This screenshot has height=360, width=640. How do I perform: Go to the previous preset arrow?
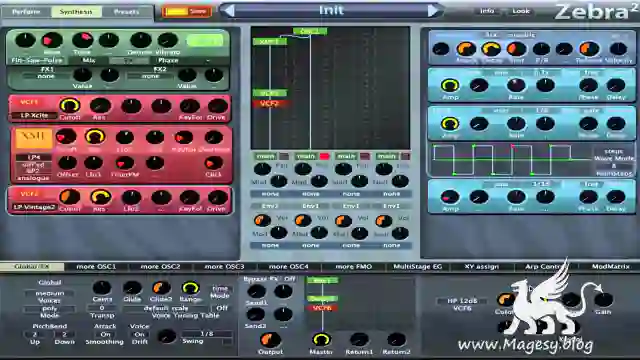[x=229, y=11]
